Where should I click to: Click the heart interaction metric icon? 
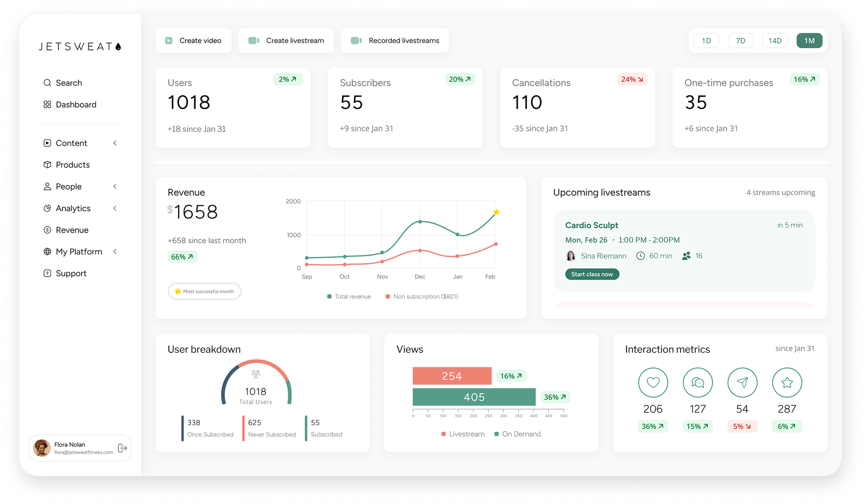(x=653, y=382)
